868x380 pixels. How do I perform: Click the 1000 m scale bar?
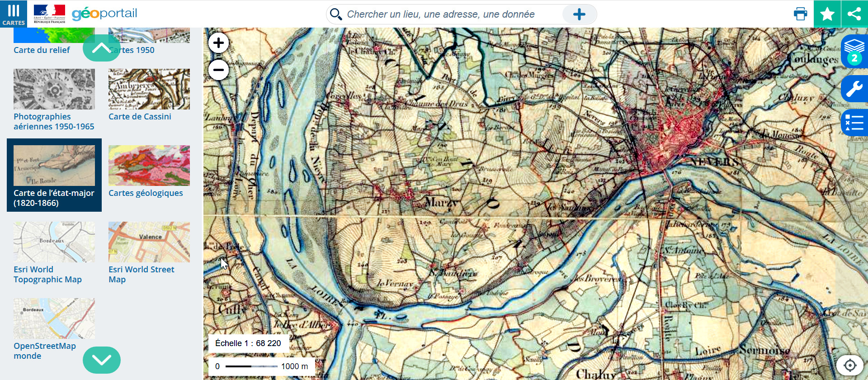[262, 366]
